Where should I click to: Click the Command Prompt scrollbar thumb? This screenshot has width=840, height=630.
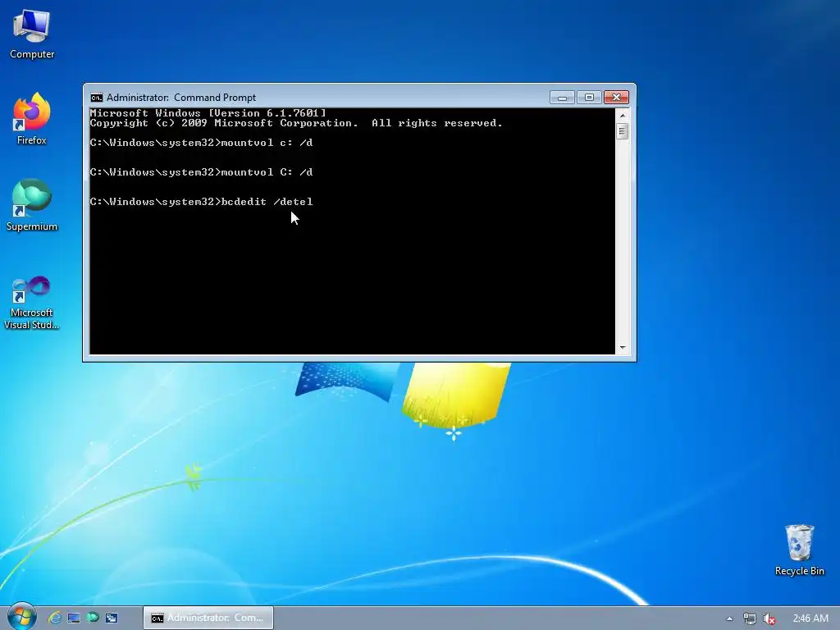pyautogui.click(x=622, y=131)
